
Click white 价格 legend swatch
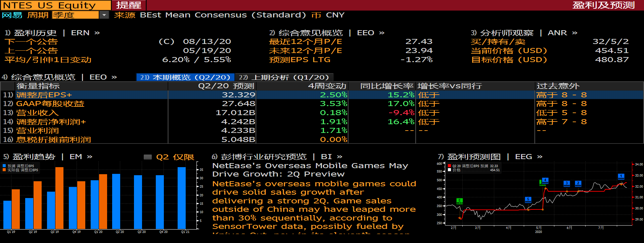tap(450, 170)
